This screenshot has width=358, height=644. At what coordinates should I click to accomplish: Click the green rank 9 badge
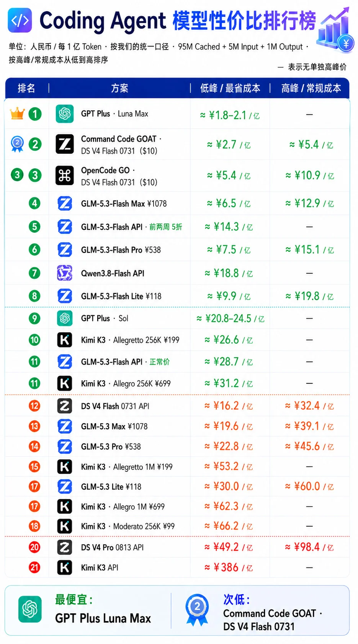click(34, 318)
